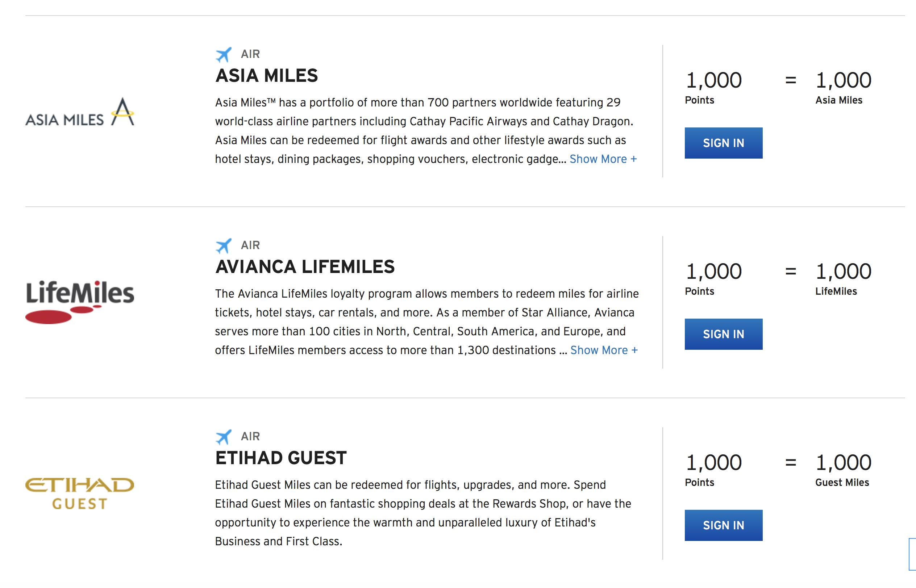Open the AVIANCA LIFEMILES program heading
The height and width of the screenshot is (588, 916).
coord(305,267)
